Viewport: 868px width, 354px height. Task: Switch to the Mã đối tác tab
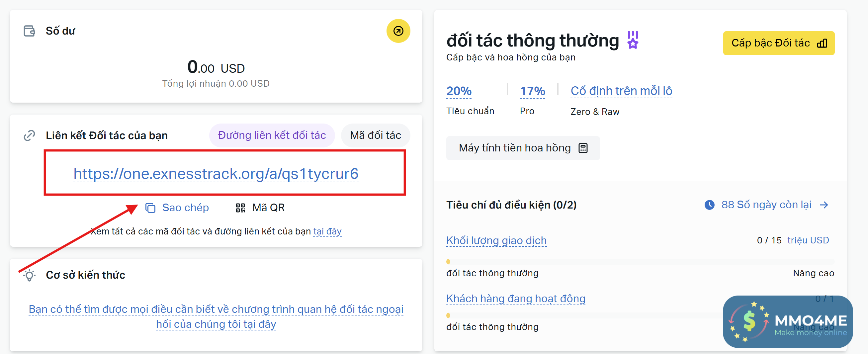[x=375, y=135]
